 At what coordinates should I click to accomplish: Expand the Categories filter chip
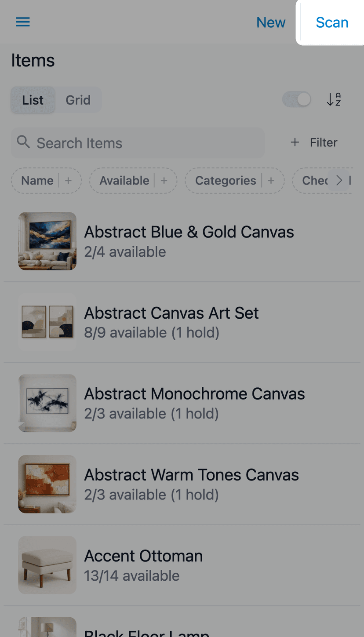(226, 181)
